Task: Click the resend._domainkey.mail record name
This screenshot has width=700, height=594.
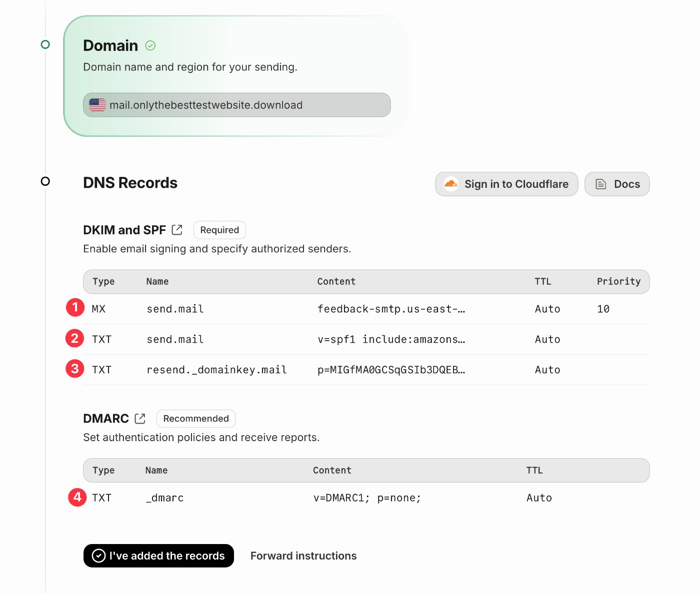Action: (x=216, y=370)
